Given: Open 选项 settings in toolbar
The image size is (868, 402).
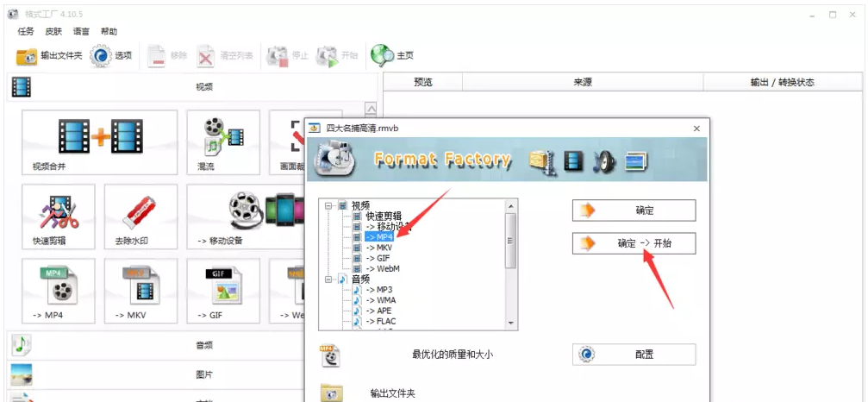Looking at the screenshot, I should [x=111, y=56].
